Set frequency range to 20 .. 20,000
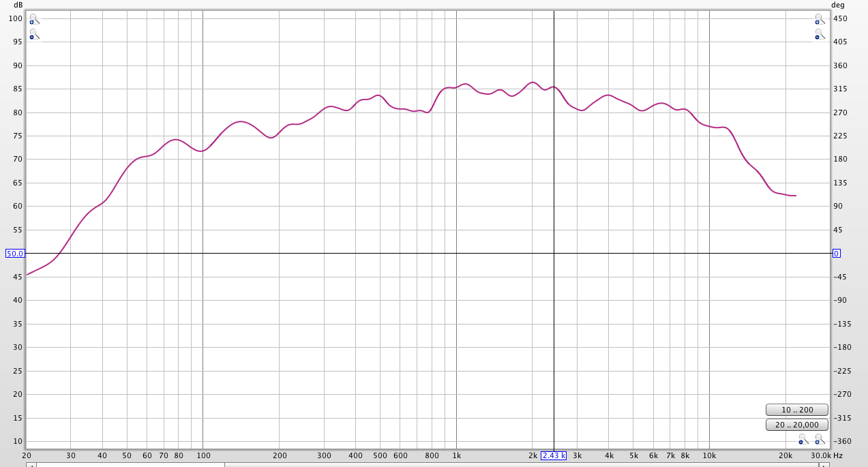Screen dimensions: 868x467 click(x=797, y=425)
